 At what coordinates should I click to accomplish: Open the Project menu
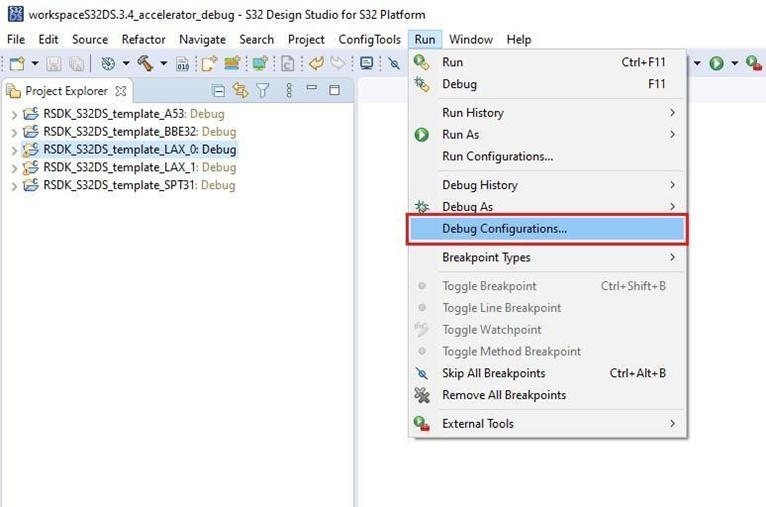[306, 40]
